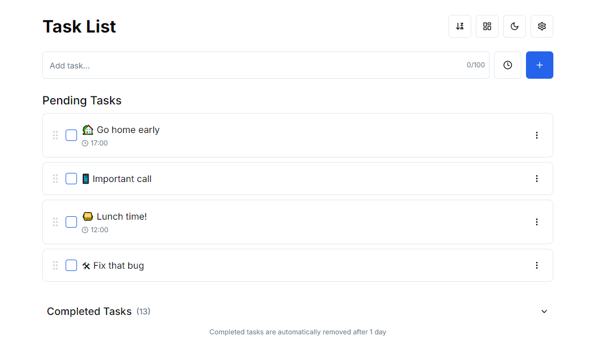Grab the drag handle of 'Go home early'
The height and width of the screenshot is (364, 603).
pos(55,135)
